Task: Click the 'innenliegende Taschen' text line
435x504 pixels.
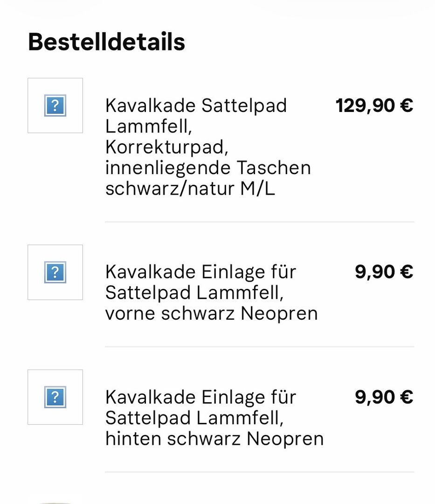Action: [208, 168]
